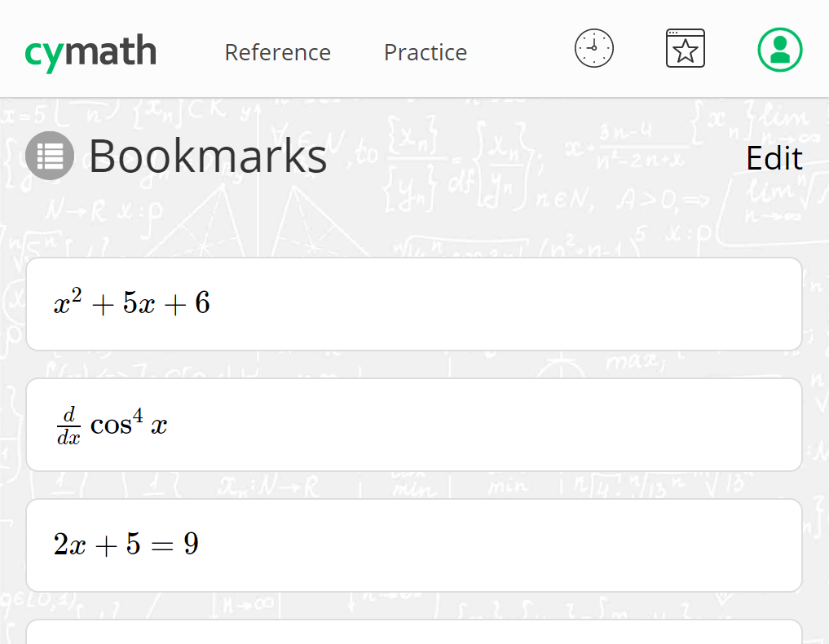Open the bookmark x^2 + 5x + 6
This screenshot has width=829, height=644.
[x=413, y=304]
